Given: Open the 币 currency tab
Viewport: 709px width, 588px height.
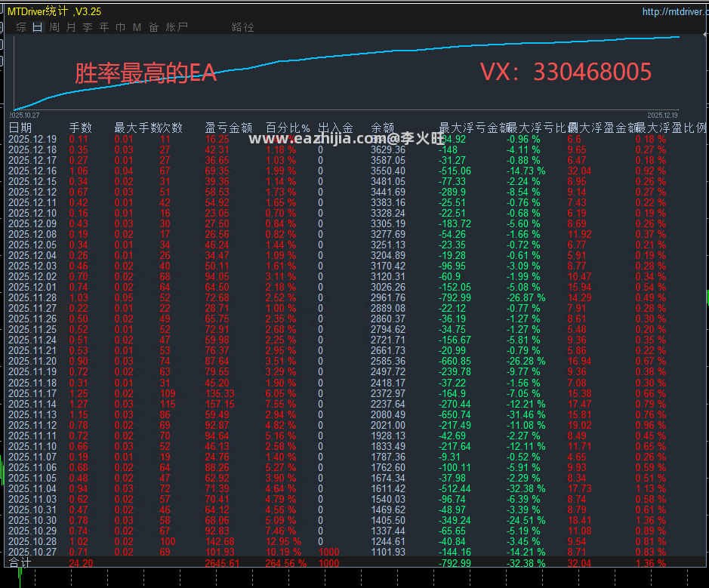Looking at the screenshot, I should [120, 27].
